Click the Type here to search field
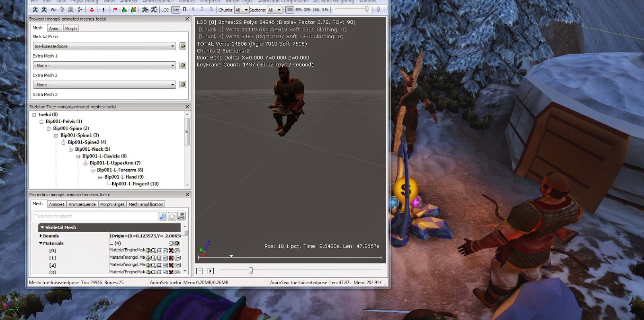 point(96,216)
